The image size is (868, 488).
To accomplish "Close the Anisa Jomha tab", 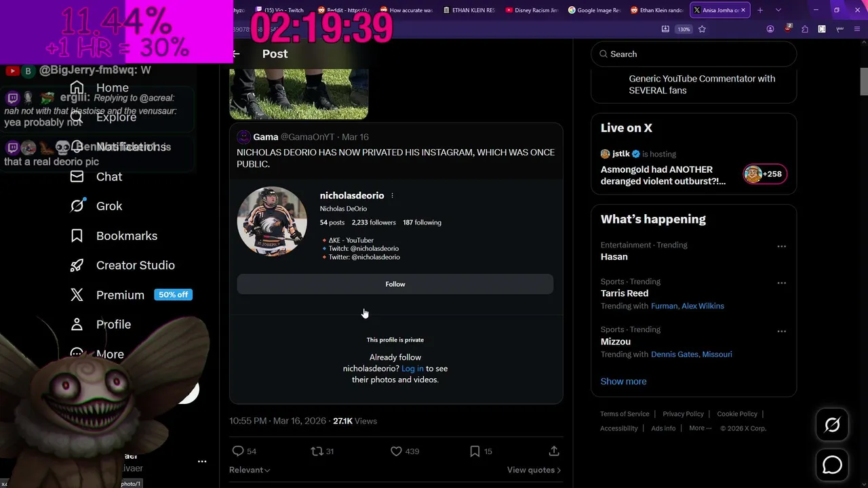I will point(744,10).
